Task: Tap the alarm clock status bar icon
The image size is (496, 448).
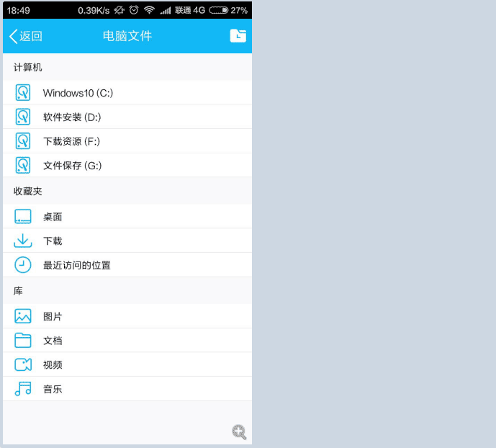Action: pos(134,10)
